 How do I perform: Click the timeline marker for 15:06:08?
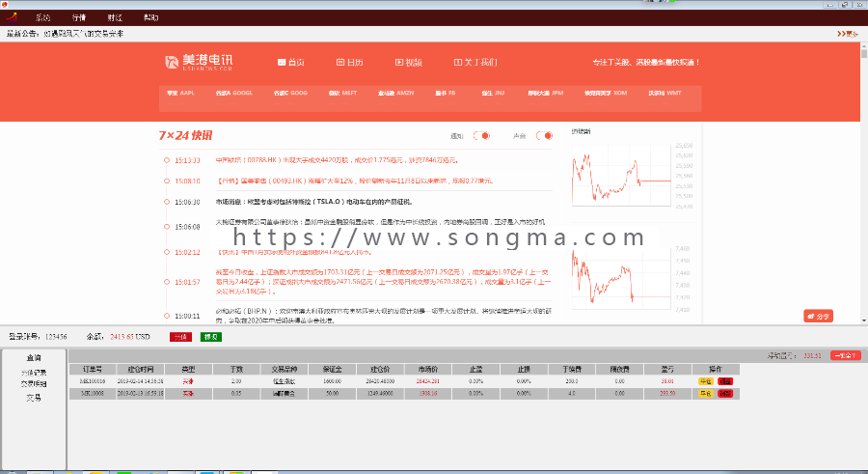pyautogui.click(x=167, y=226)
